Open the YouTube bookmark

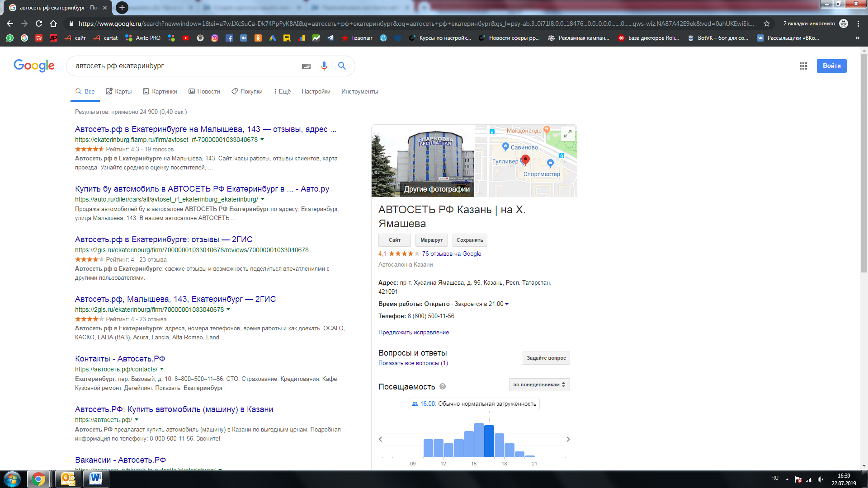click(x=186, y=38)
